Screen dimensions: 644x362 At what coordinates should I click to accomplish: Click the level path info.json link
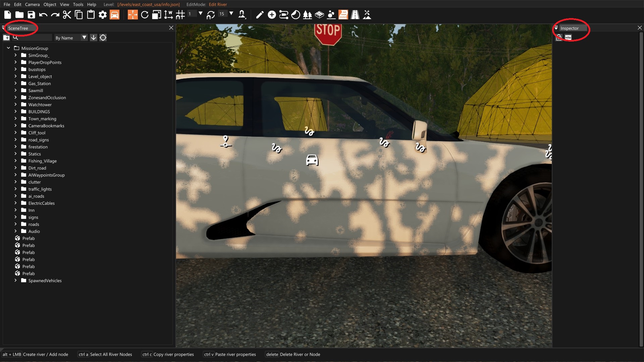click(x=148, y=4)
